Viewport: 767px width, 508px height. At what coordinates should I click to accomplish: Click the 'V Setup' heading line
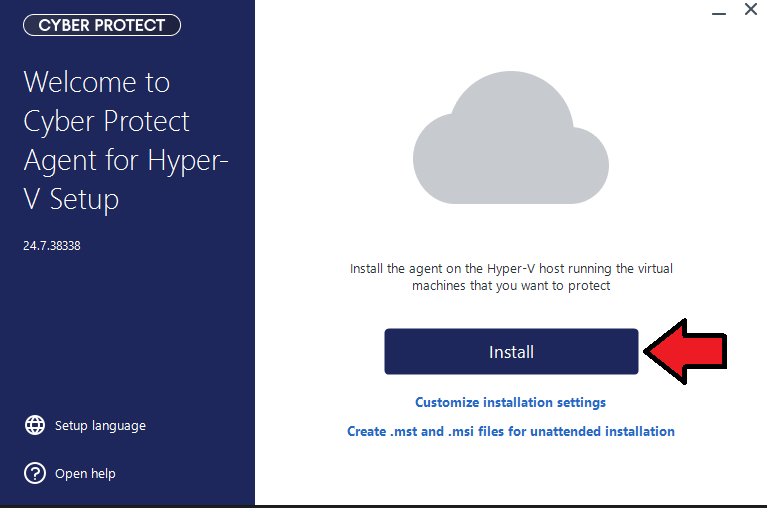(x=71, y=199)
